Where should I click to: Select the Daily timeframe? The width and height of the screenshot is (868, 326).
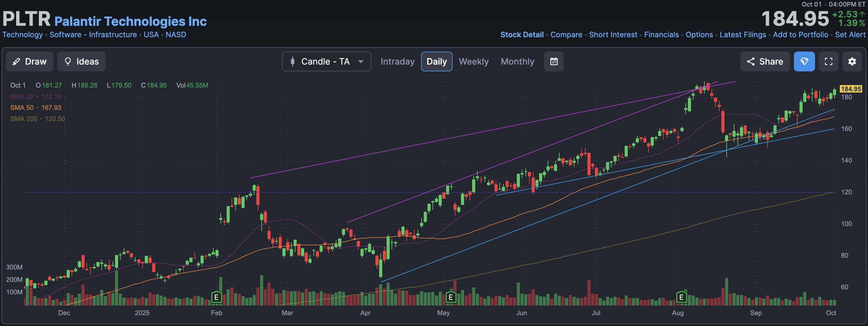click(436, 61)
